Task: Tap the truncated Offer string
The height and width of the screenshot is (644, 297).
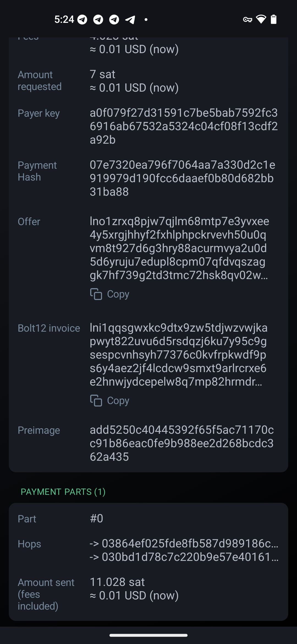Action: click(x=179, y=248)
